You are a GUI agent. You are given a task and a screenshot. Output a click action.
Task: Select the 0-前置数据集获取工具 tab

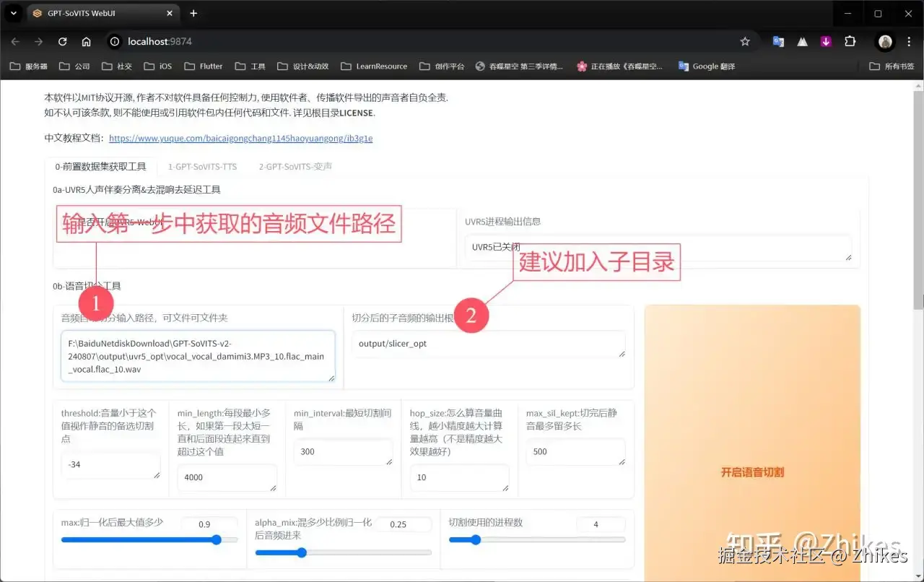click(100, 166)
